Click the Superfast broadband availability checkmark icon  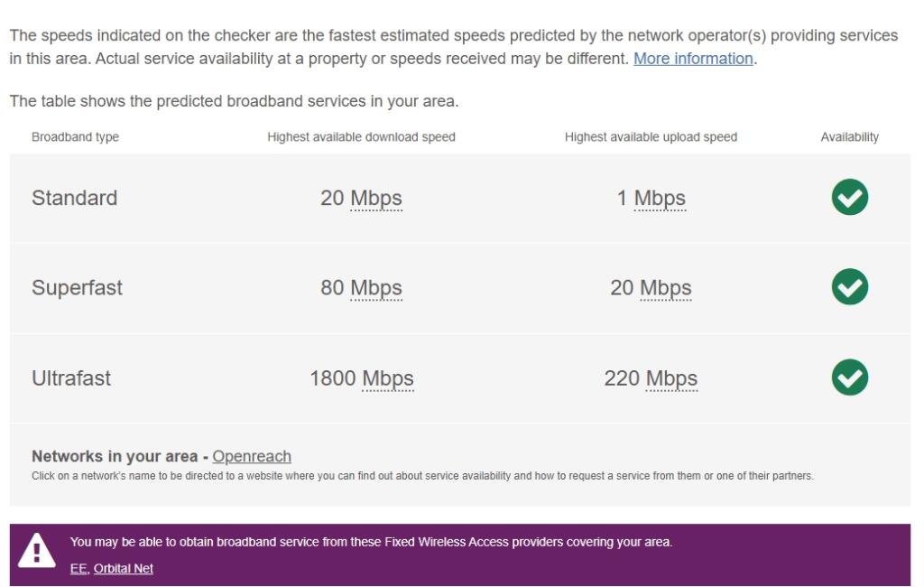[x=849, y=287]
